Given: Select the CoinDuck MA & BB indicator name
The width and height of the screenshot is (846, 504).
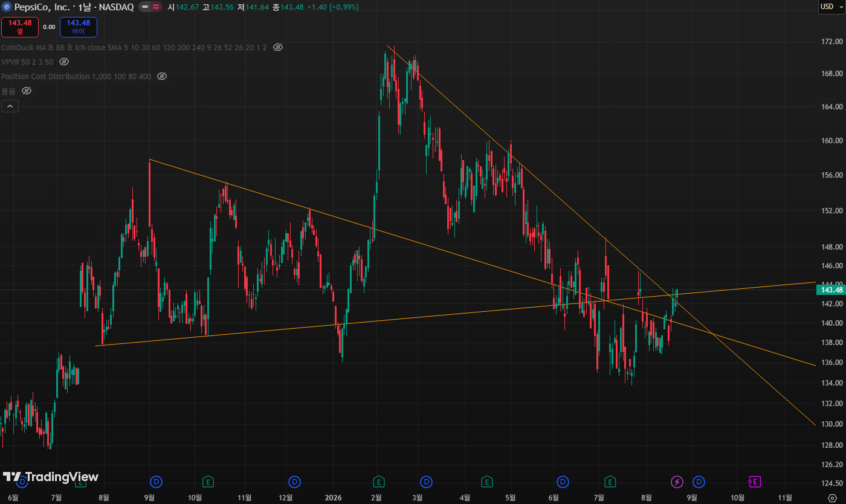Looking at the screenshot, I should pyautogui.click(x=134, y=47).
